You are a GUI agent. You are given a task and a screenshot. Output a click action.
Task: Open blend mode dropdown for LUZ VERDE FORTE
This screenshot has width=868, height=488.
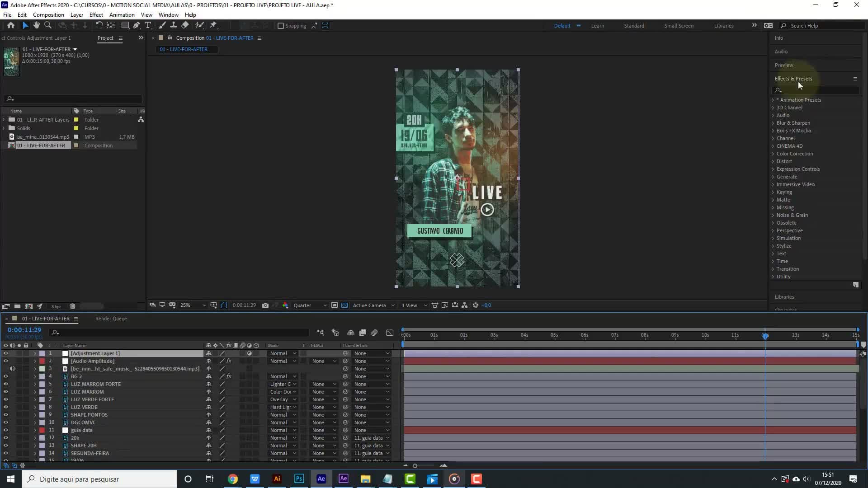[283, 399]
